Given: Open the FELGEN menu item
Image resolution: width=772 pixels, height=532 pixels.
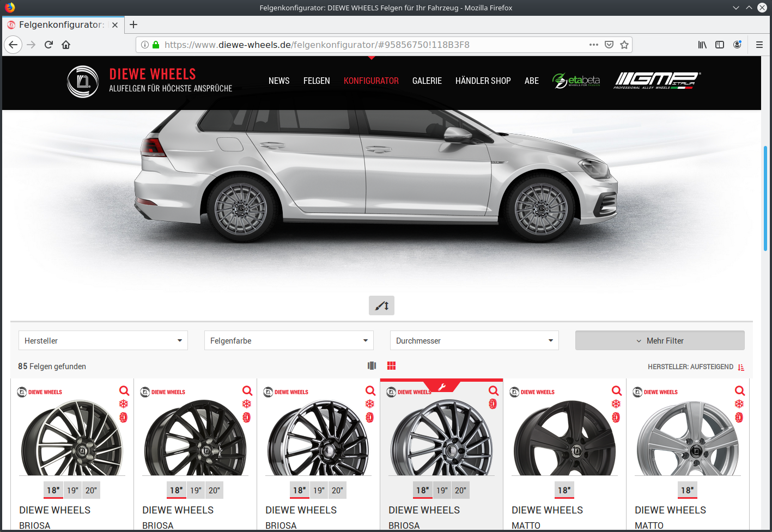Looking at the screenshot, I should [317, 81].
